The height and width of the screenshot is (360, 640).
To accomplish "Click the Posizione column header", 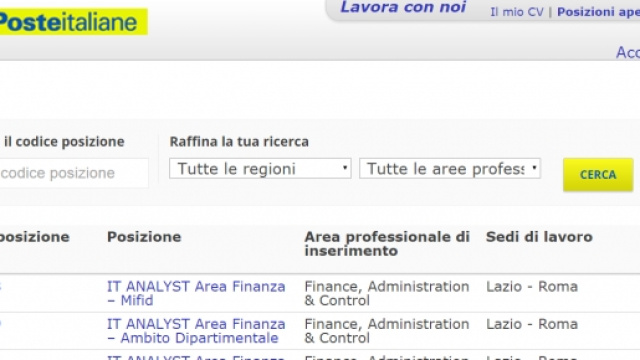I will [x=144, y=237].
